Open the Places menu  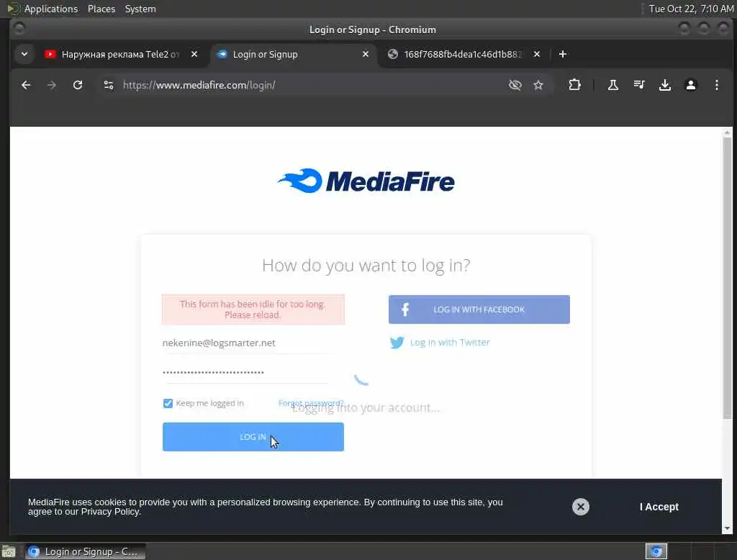pos(101,9)
